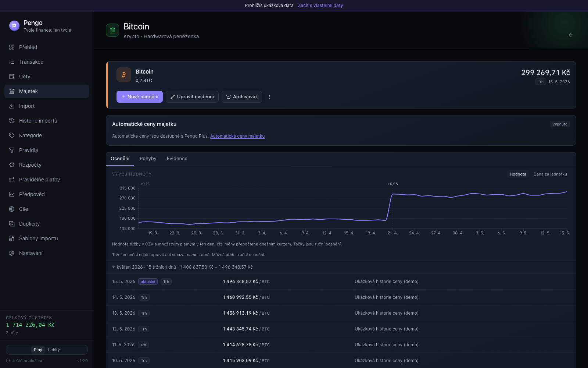Switch layout to Lehký mode

[x=54, y=350]
